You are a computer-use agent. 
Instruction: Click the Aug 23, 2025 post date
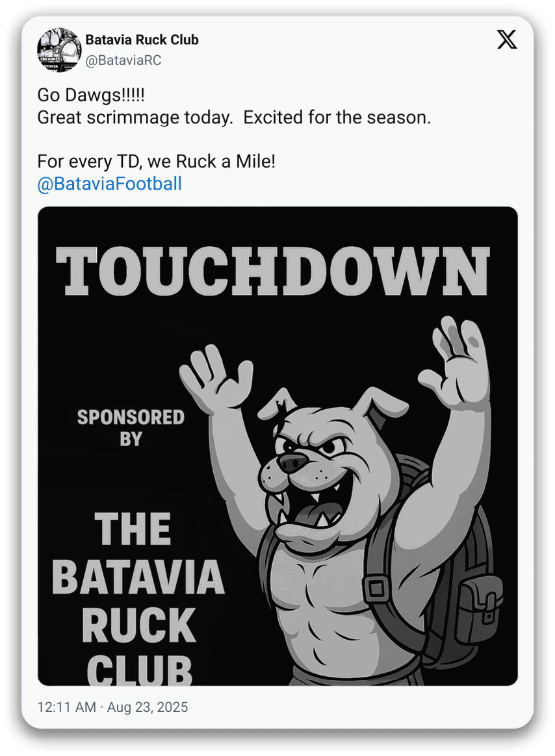pos(148,707)
